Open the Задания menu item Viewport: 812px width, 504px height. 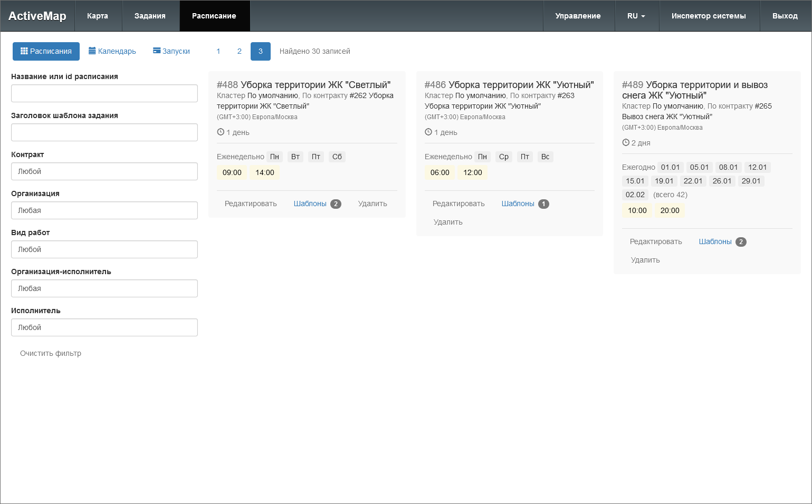point(150,16)
